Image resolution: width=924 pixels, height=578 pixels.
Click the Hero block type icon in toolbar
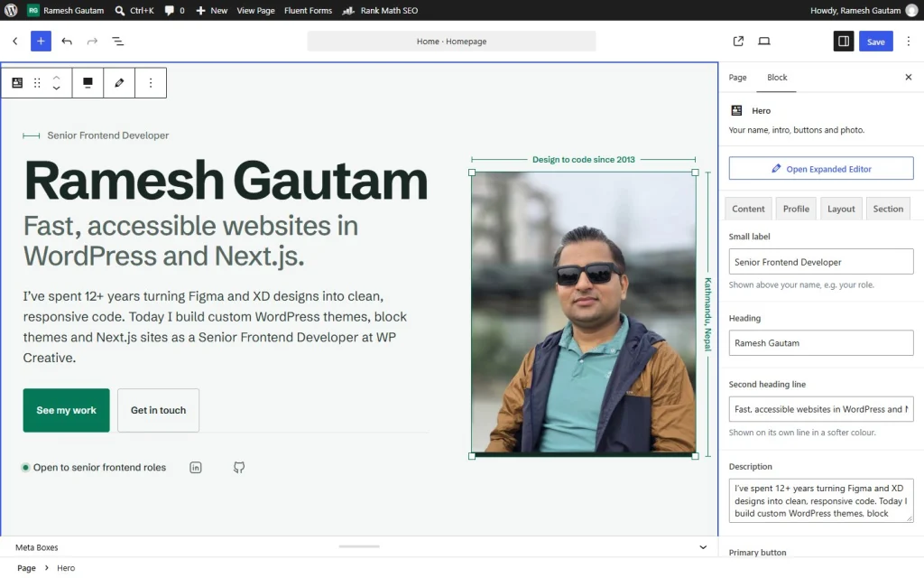pos(17,82)
